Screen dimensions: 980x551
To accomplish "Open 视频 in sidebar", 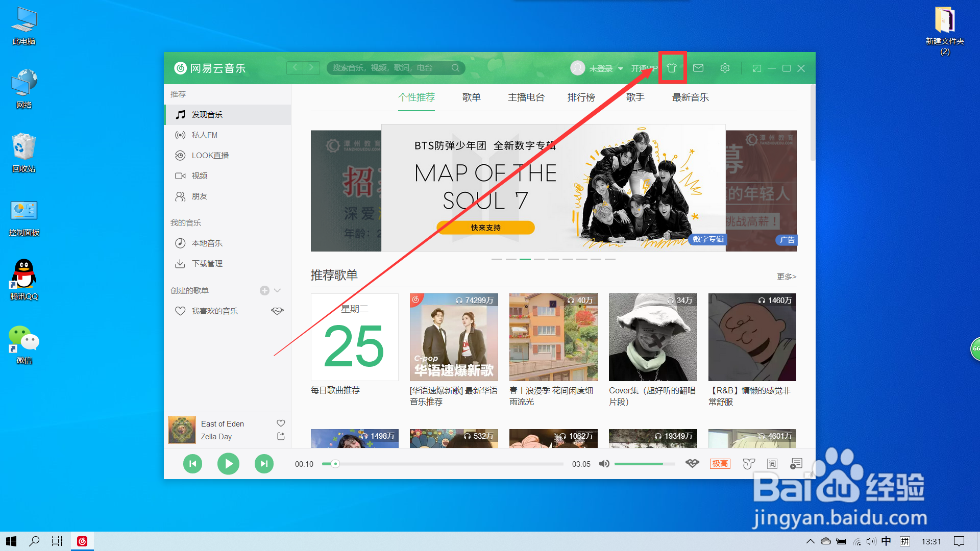I will point(228,176).
